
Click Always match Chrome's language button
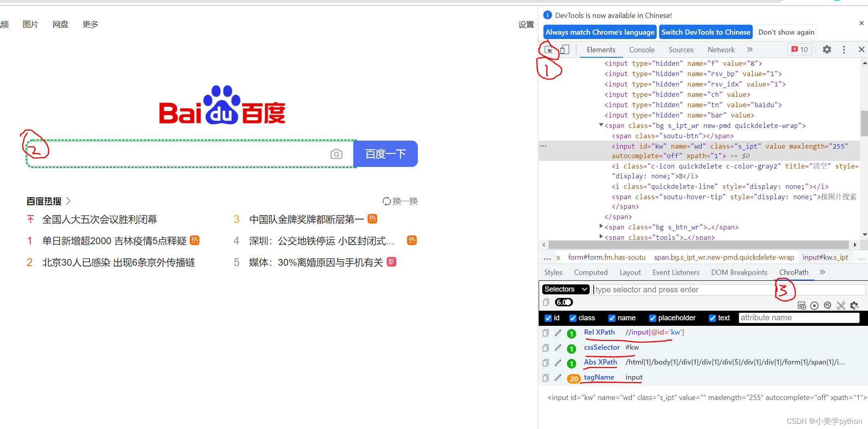pos(600,32)
